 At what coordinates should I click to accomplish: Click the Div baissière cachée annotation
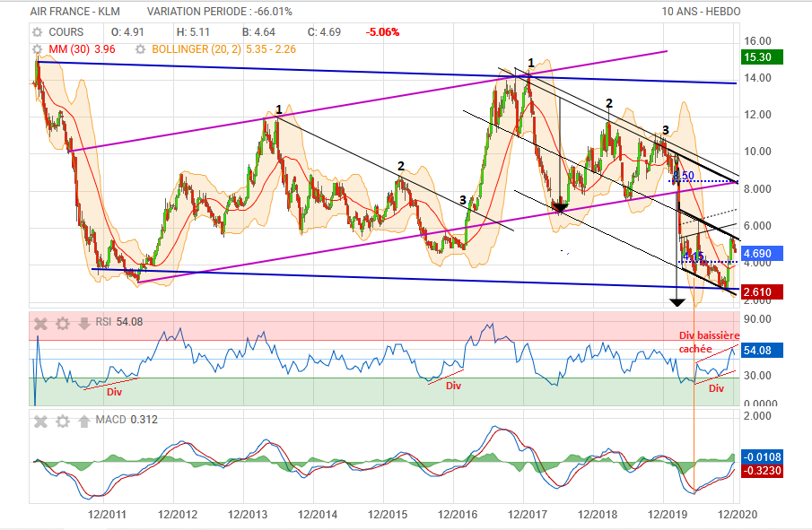pos(709,342)
